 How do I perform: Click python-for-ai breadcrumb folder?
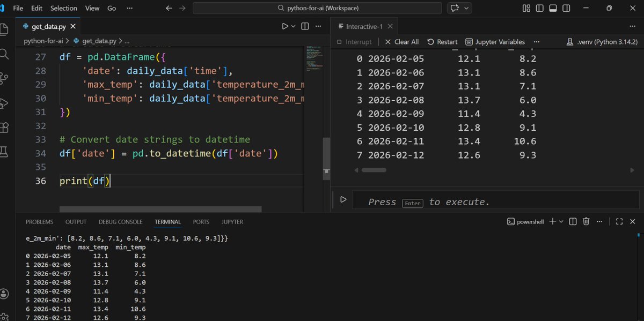click(x=45, y=41)
